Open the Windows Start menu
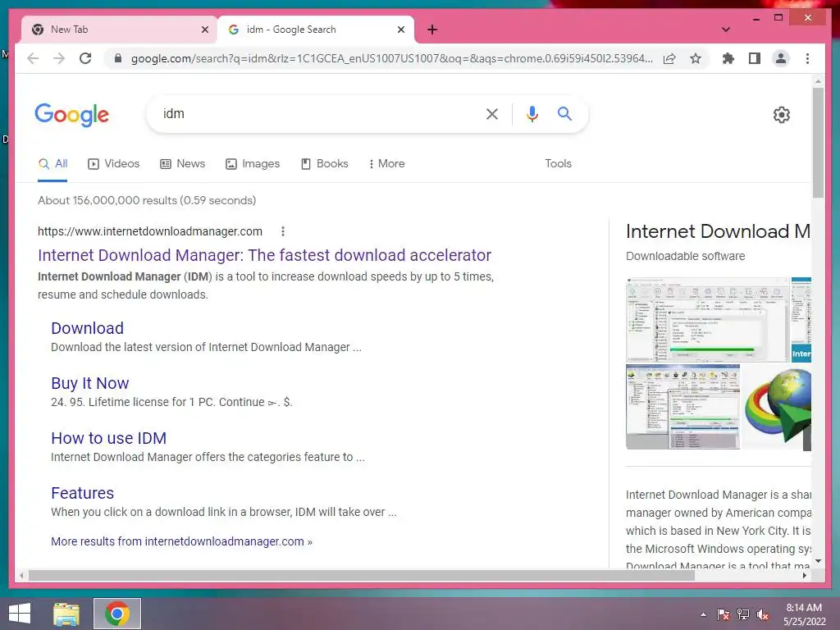 [x=20, y=614]
